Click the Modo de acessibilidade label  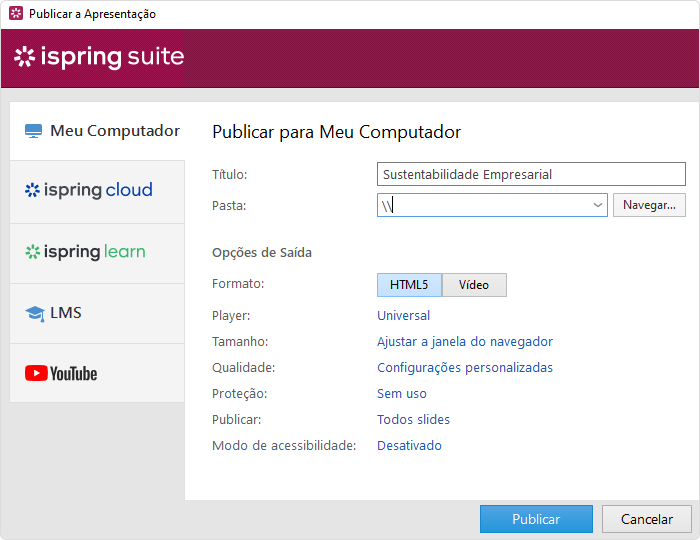(x=284, y=445)
